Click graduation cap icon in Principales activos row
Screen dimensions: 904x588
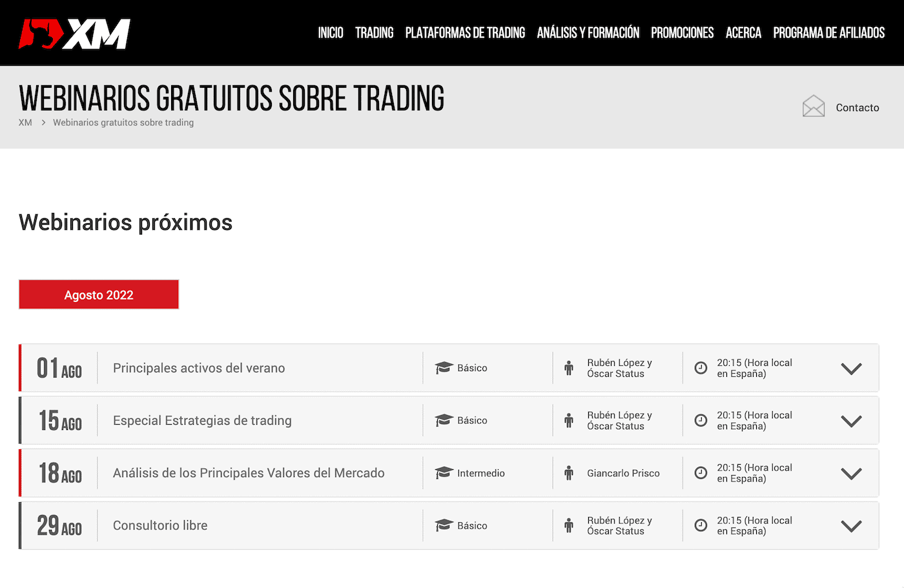[444, 368]
